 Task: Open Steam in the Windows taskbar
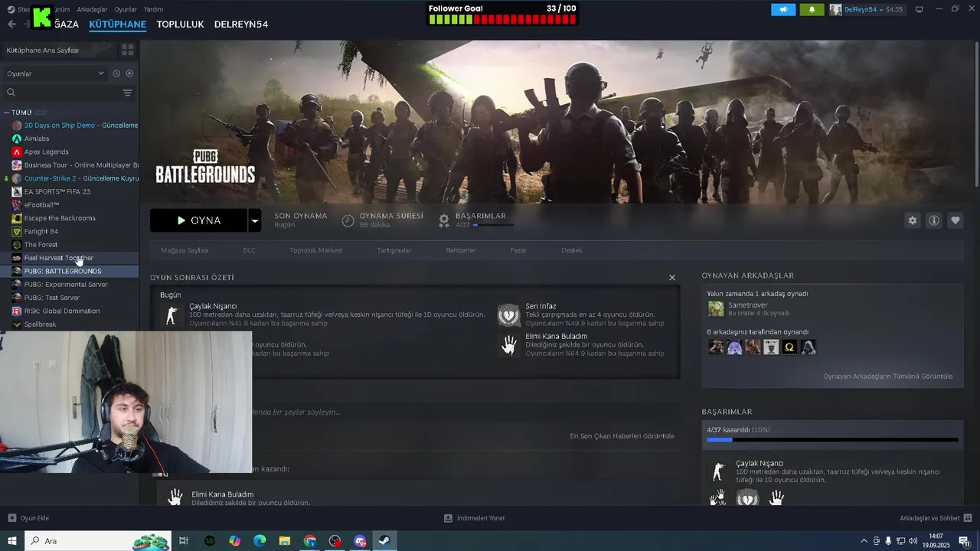click(384, 541)
